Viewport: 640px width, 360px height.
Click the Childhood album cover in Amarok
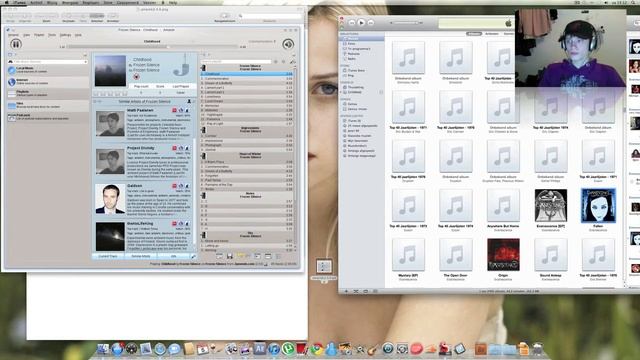point(110,71)
